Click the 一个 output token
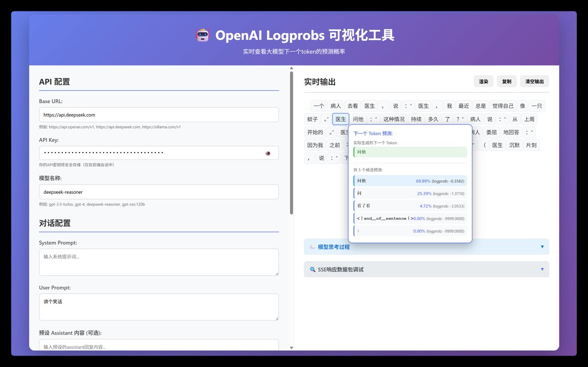 pos(318,106)
